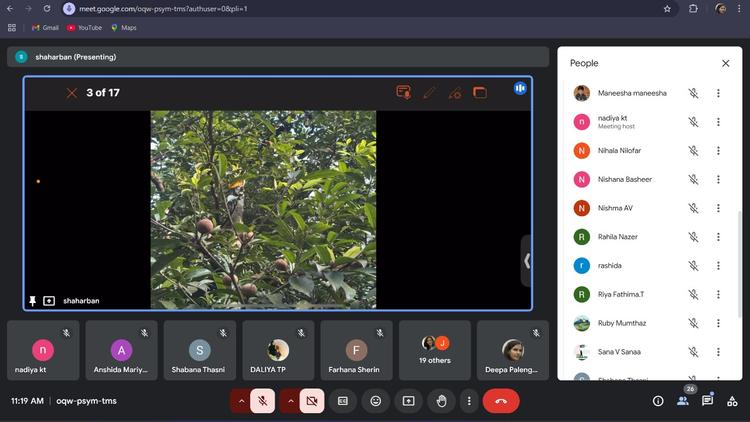750x422 pixels.
Task: Click the red Leave call button
Action: [500, 401]
